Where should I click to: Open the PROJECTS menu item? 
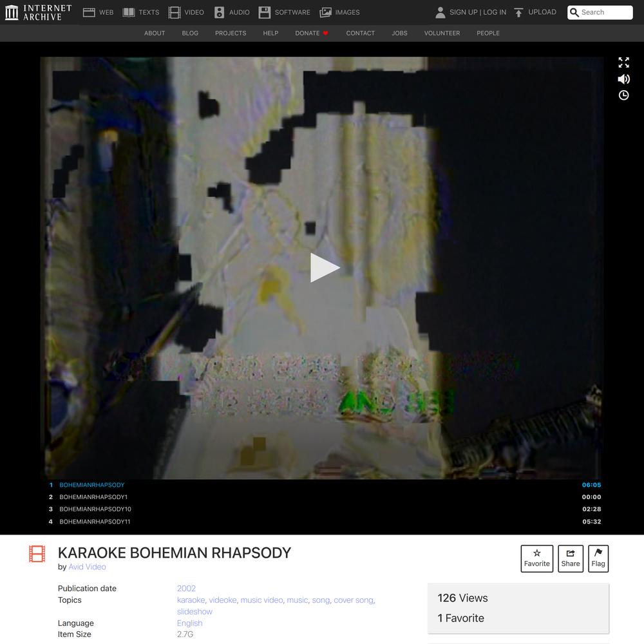tap(231, 33)
